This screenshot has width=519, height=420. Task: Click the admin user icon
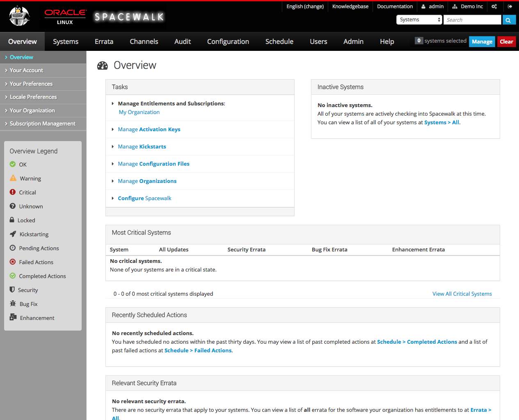click(423, 7)
